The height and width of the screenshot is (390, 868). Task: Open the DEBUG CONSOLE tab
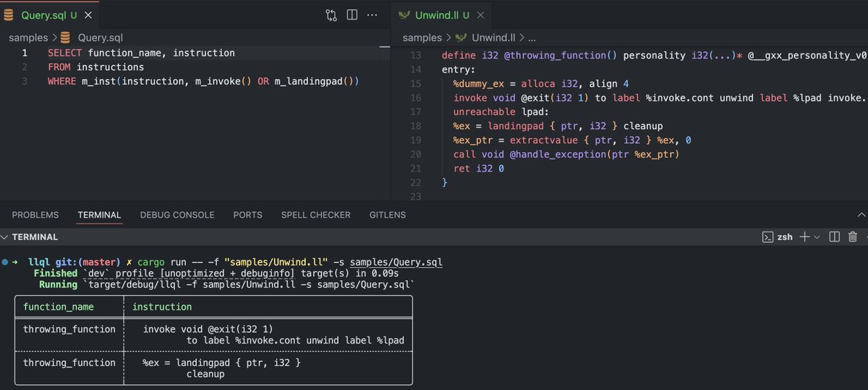tap(177, 215)
